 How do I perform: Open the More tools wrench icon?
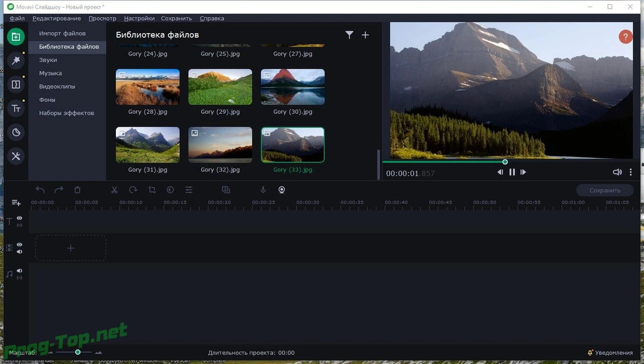click(16, 156)
